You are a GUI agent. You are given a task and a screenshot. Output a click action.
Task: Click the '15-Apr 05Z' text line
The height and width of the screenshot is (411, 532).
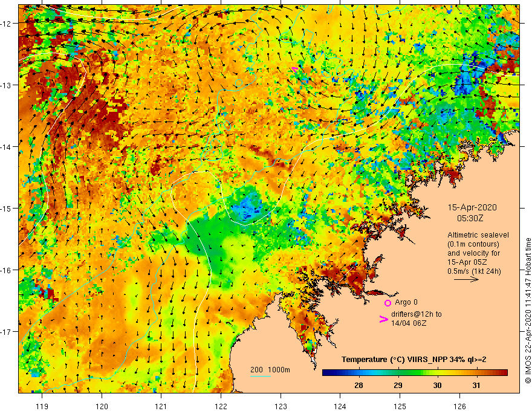(x=467, y=262)
